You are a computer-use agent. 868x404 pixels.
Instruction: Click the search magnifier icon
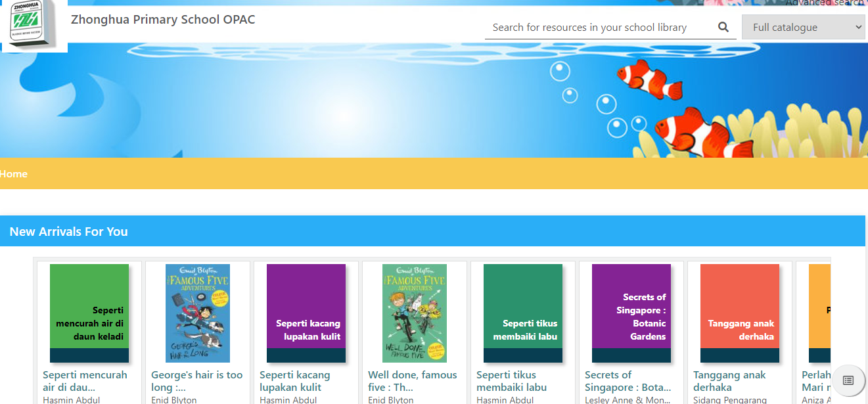coord(723,27)
